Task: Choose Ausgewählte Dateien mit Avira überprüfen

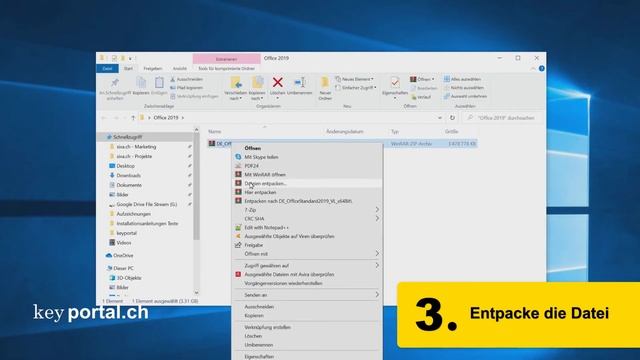Action: pos(289,274)
